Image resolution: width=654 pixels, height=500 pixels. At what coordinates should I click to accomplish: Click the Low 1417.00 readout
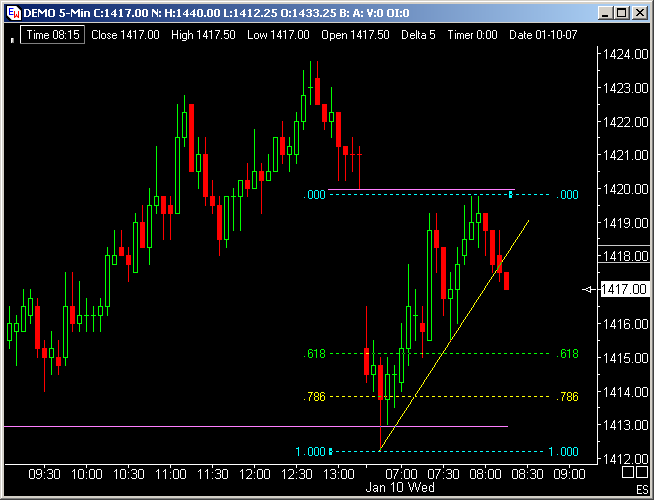coord(278,35)
